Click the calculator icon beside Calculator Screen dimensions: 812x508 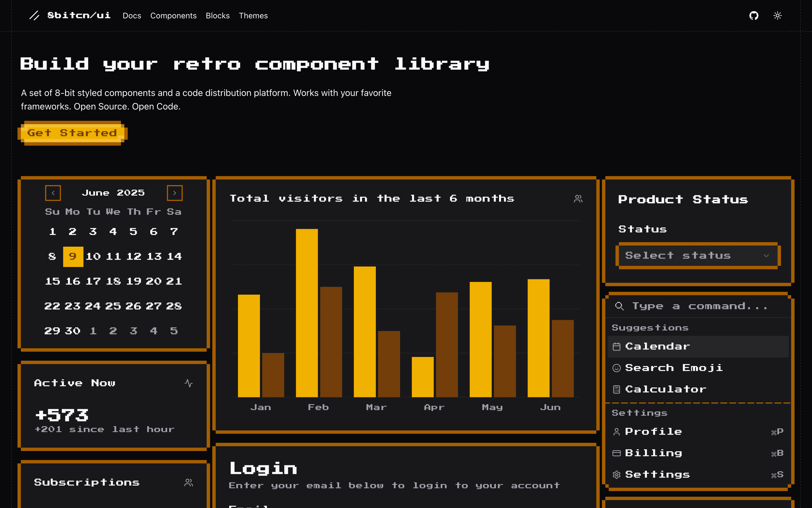[x=616, y=389]
